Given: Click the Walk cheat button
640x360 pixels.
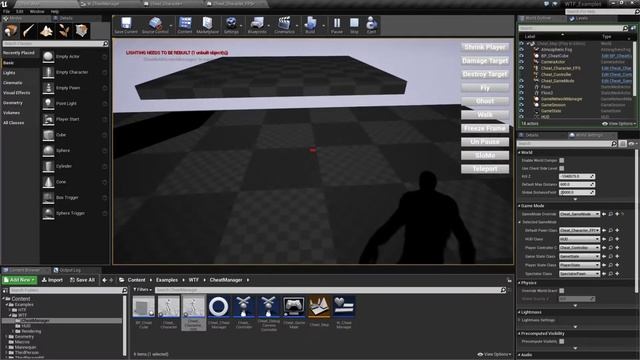Looking at the screenshot, I should 485,115.
